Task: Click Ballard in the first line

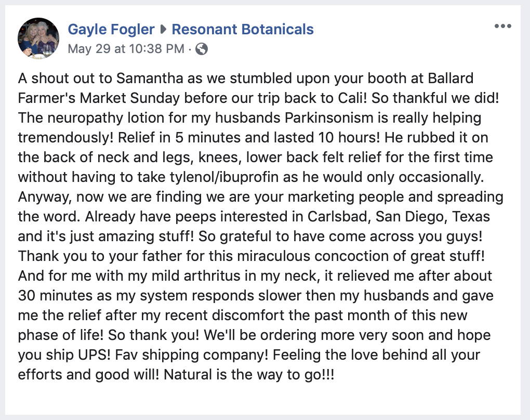Action: [x=451, y=78]
